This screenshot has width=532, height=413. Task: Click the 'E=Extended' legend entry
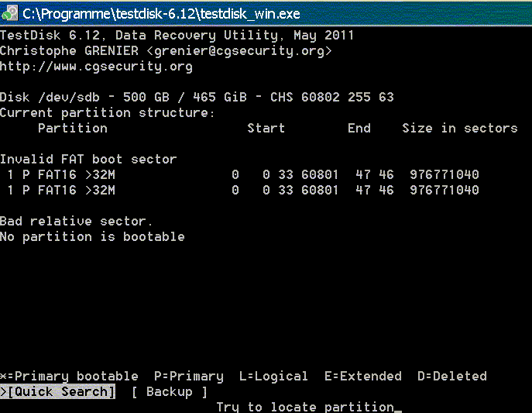[363, 376]
